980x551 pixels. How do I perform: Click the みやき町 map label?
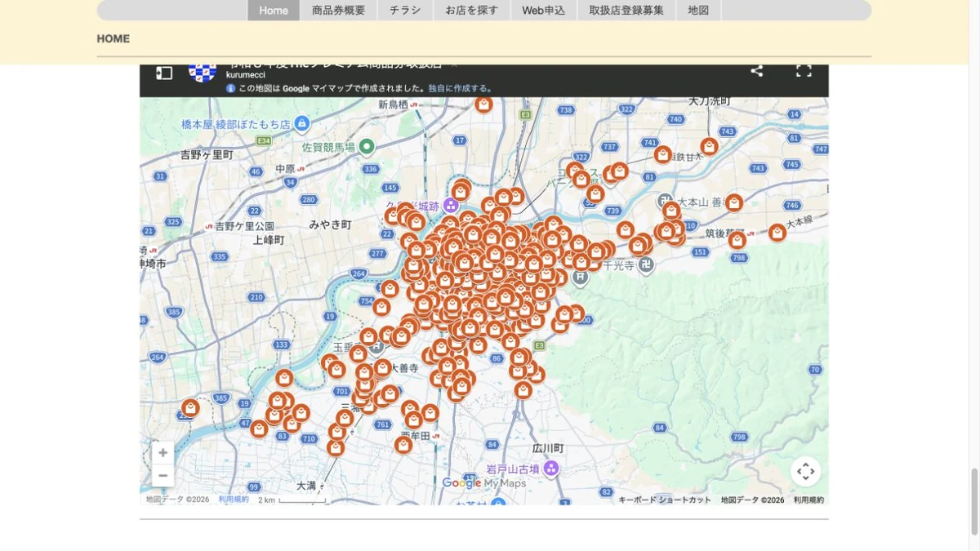[x=330, y=224]
